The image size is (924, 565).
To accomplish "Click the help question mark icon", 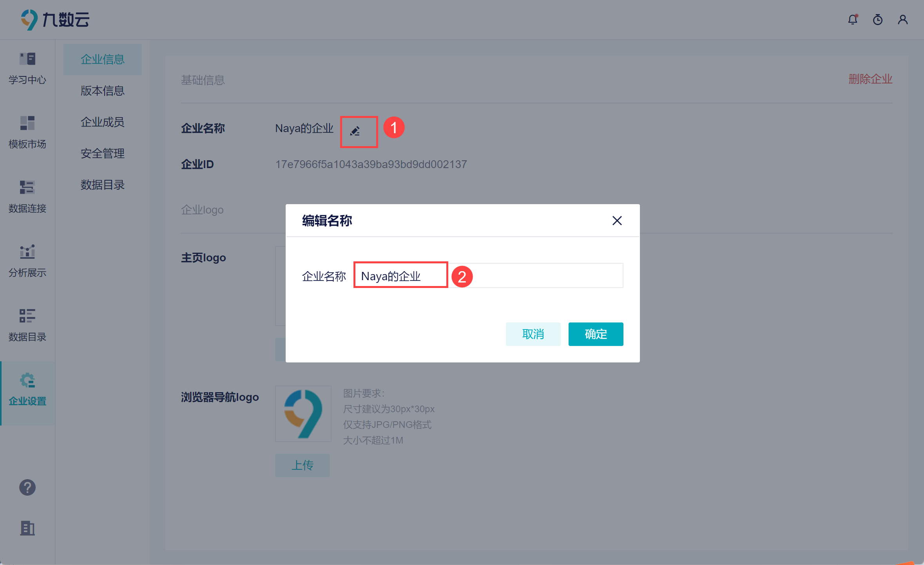I will (27, 487).
